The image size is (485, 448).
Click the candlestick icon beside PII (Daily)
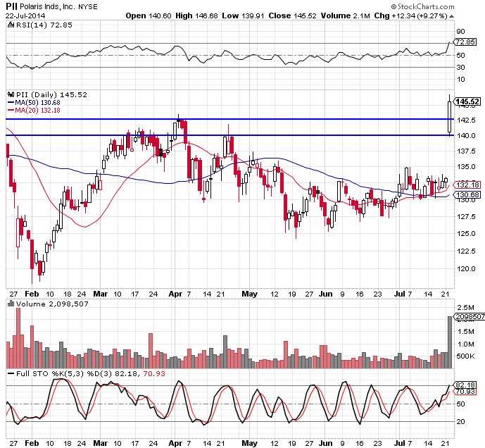(11, 94)
